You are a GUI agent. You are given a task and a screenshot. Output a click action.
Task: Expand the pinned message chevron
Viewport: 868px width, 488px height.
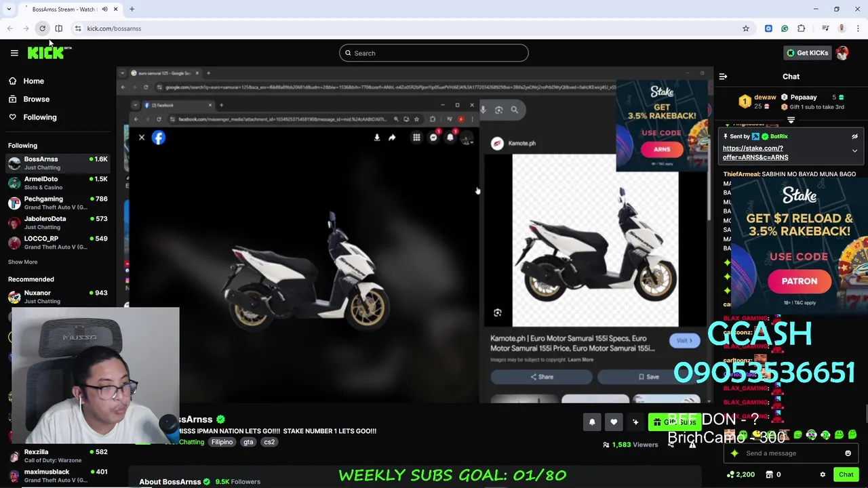[x=854, y=151]
